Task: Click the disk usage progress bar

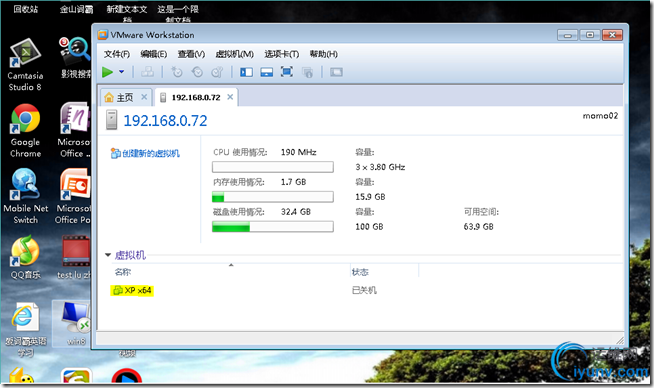Action: (273, 227)
